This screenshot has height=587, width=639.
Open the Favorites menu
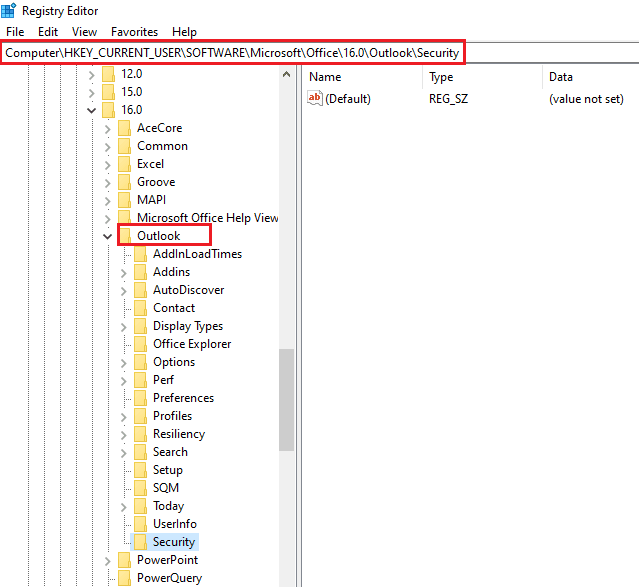pos(134,32)
